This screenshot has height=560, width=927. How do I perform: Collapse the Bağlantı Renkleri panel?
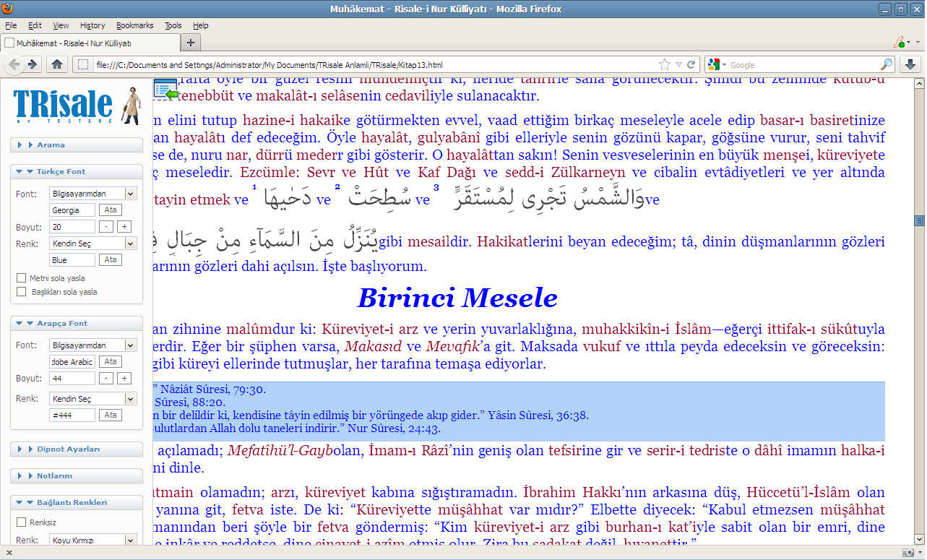pos(77,503)
